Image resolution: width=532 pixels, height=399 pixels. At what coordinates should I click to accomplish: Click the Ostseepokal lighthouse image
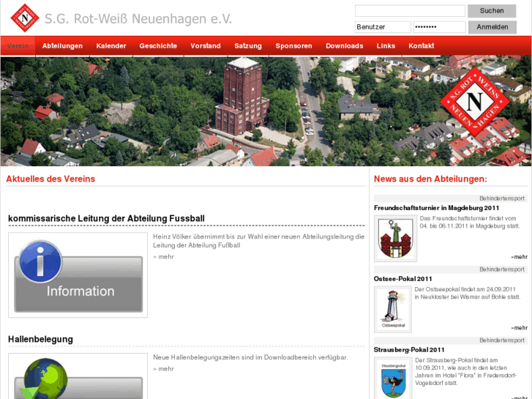(393, 309)
